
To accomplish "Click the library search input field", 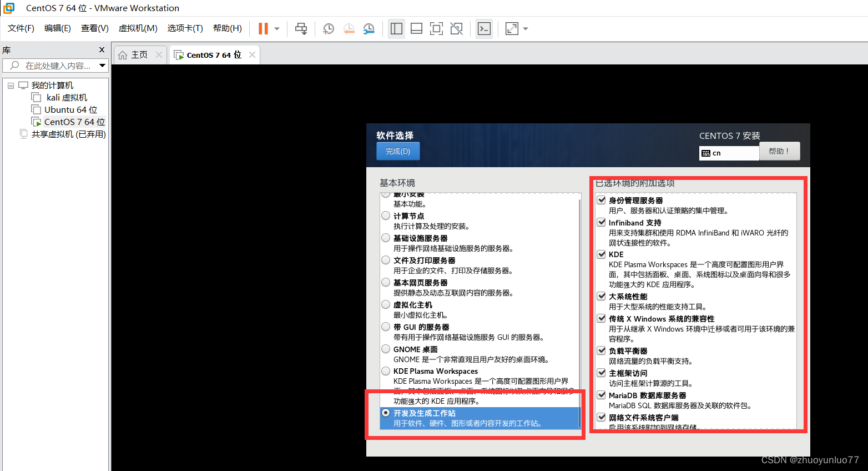I will pos(51,66).
